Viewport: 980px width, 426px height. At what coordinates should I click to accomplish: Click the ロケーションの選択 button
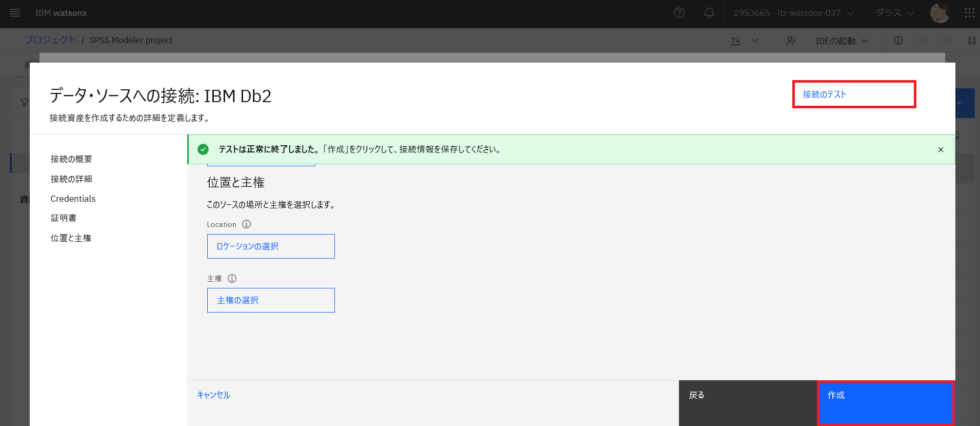(271, 246)
